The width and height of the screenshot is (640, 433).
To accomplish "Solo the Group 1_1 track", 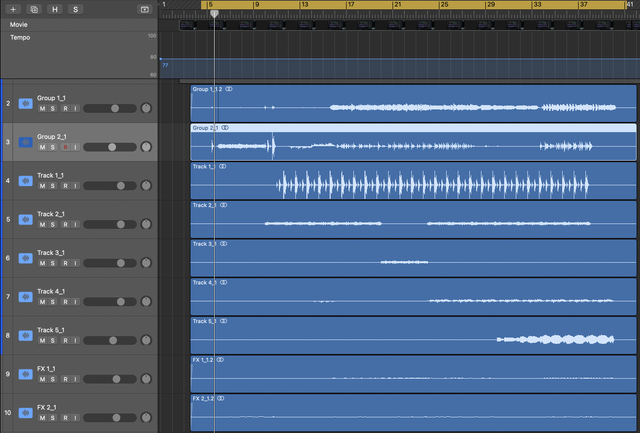I will [53, 109].
